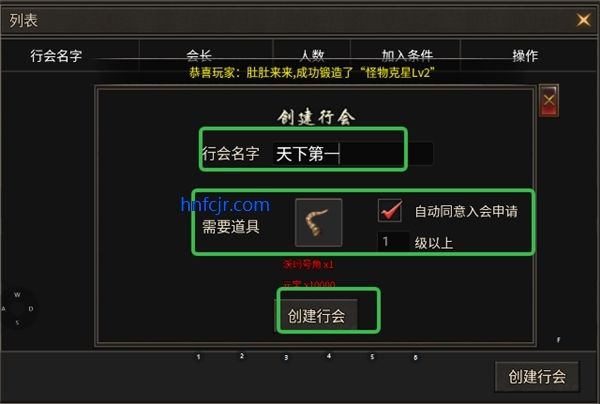Click the 沃玛号角 horn item icon

point(318,222)
